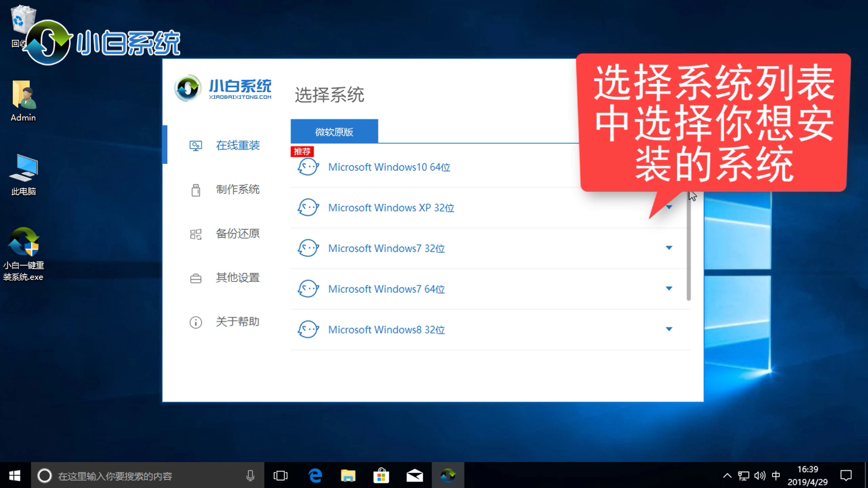Click the face icon beside Windows8 32位

[x=308, y=329]
